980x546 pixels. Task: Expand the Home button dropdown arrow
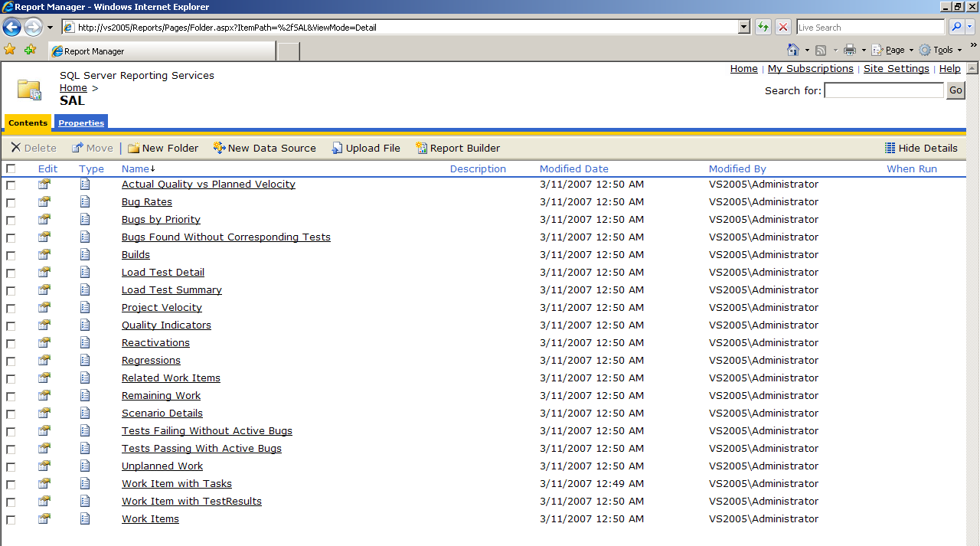807,51
